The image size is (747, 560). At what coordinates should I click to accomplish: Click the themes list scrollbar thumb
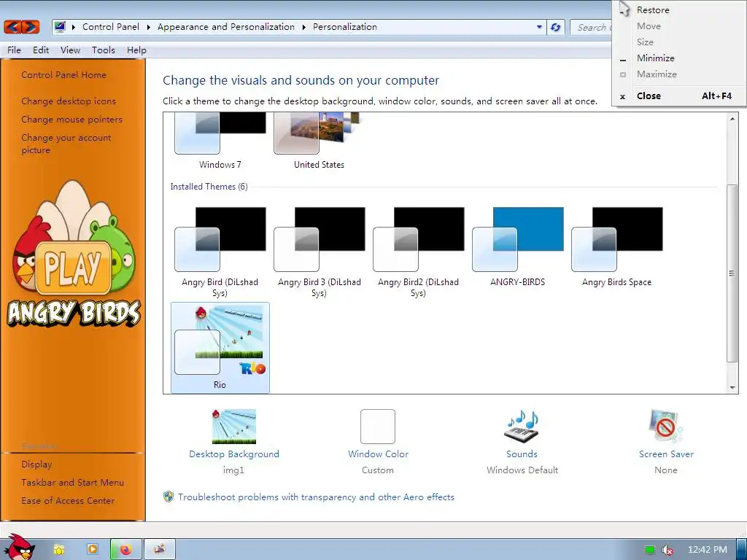[732, 273]
